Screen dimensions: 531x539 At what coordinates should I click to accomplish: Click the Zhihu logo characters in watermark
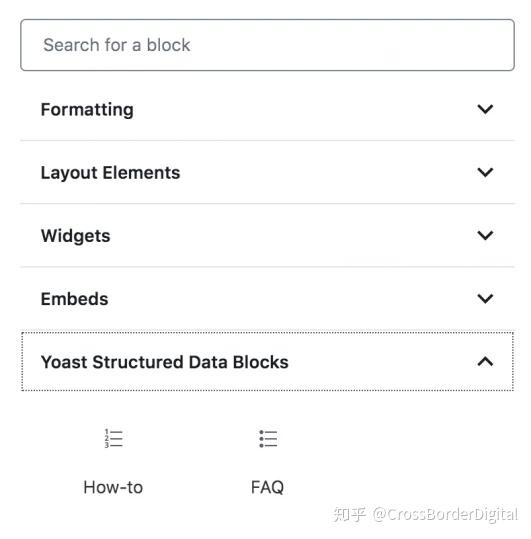pos(349,515)
